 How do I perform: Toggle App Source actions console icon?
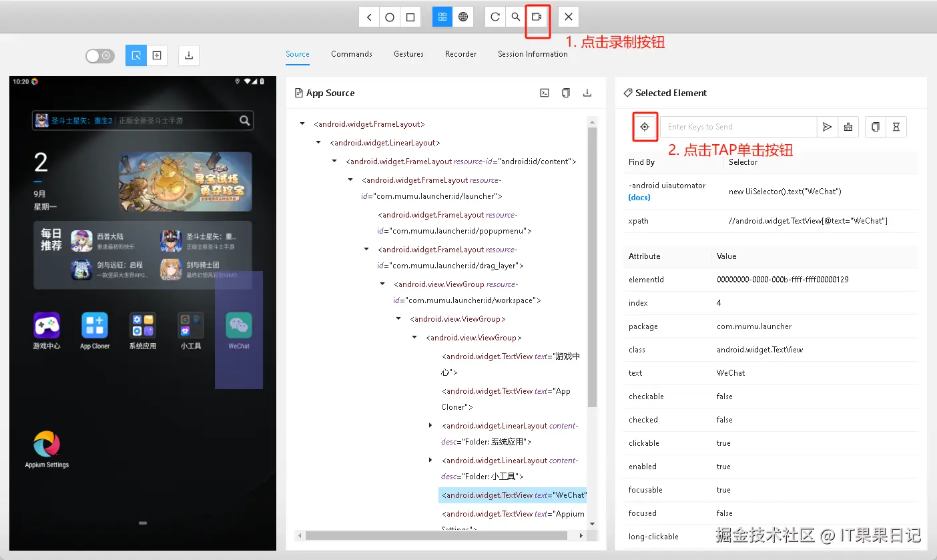click(545, 93)
